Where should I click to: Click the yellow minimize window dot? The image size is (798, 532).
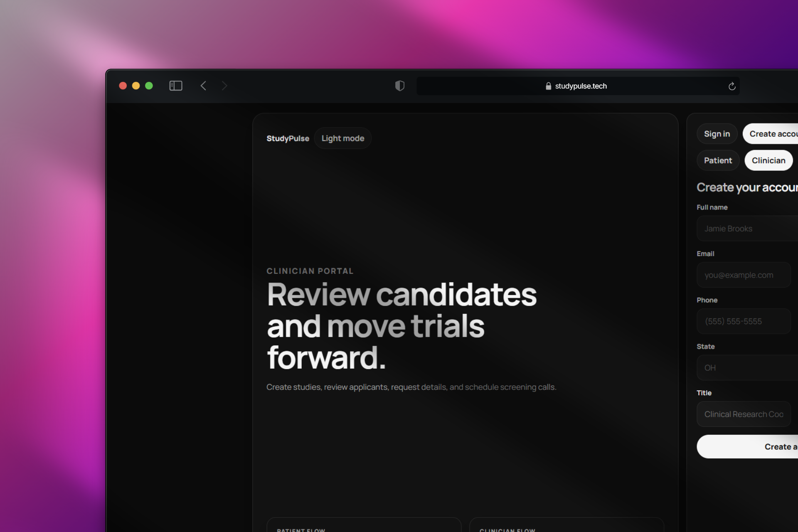136,86
